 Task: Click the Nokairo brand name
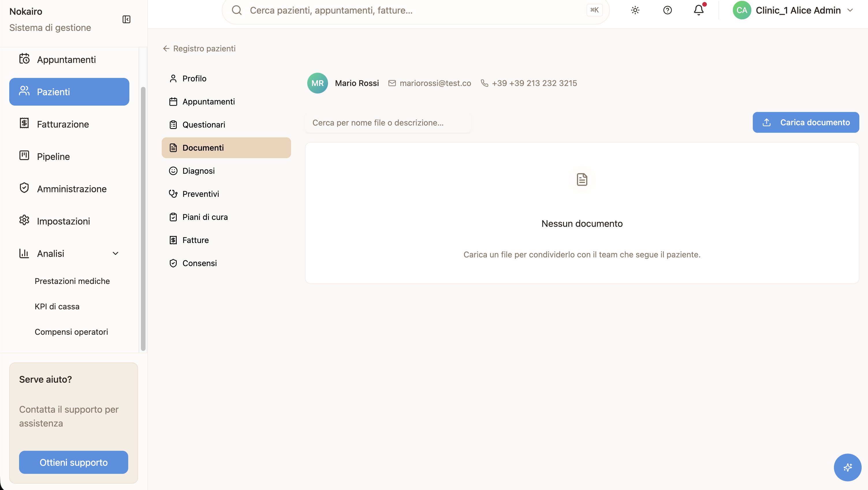(x=26, y=12)
